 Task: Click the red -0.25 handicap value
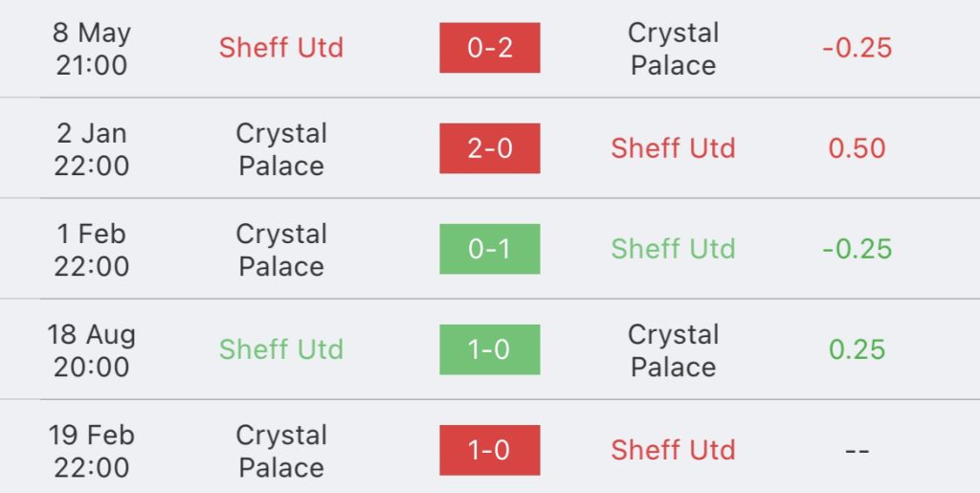click(x=857, y=48)
